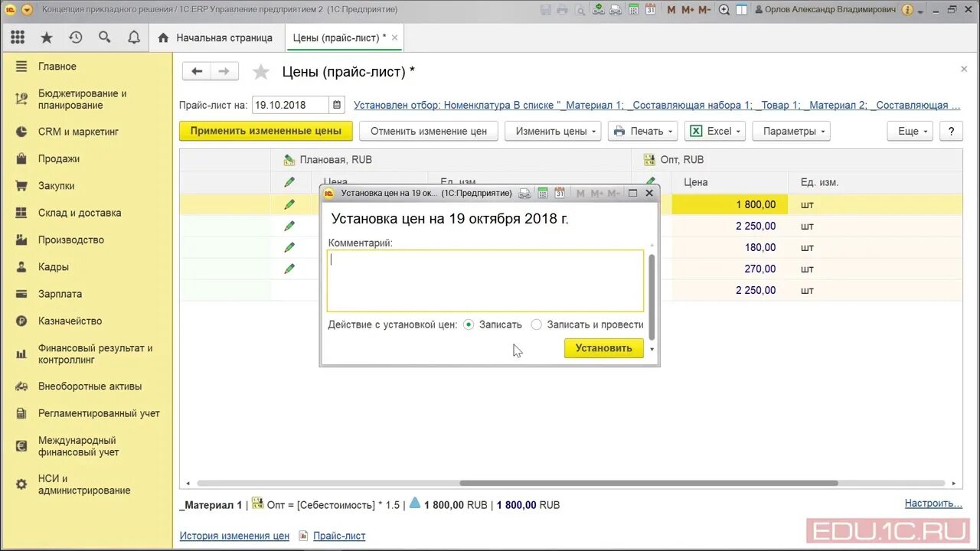Click Установить button in dialog
The image size is (980, 551).
(x=603, y=347)
